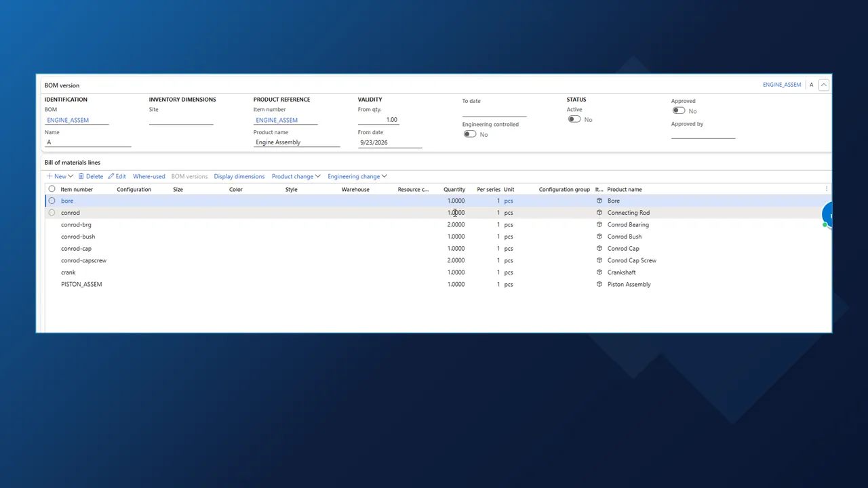The height and width of the screenshot is (488, 868).
Task: Click the To date input field
Action: pos(494,112)
